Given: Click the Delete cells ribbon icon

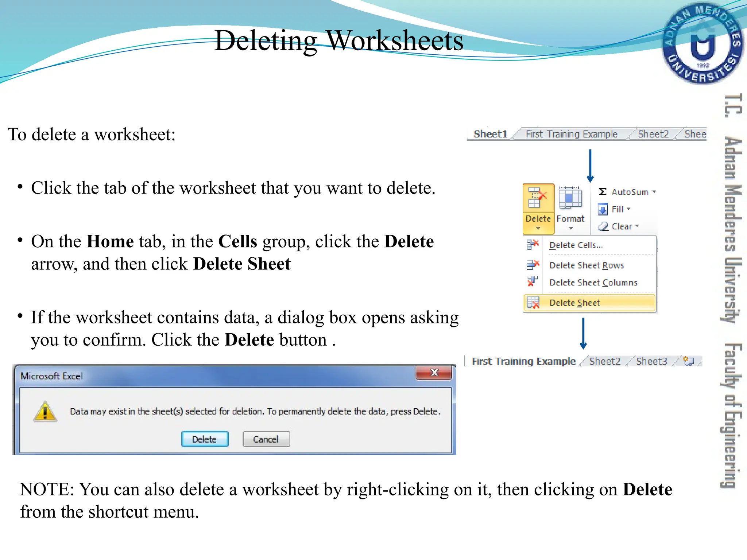Looking at the screenshot, I should [x=538, y=198].
